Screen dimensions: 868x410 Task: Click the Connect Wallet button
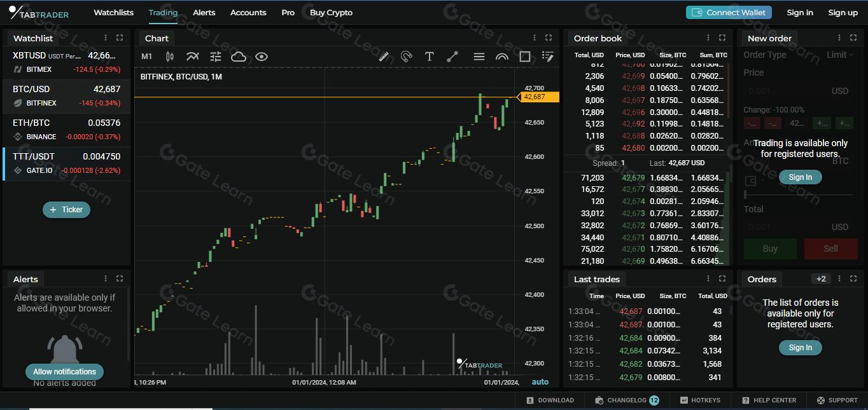[729, 13]
